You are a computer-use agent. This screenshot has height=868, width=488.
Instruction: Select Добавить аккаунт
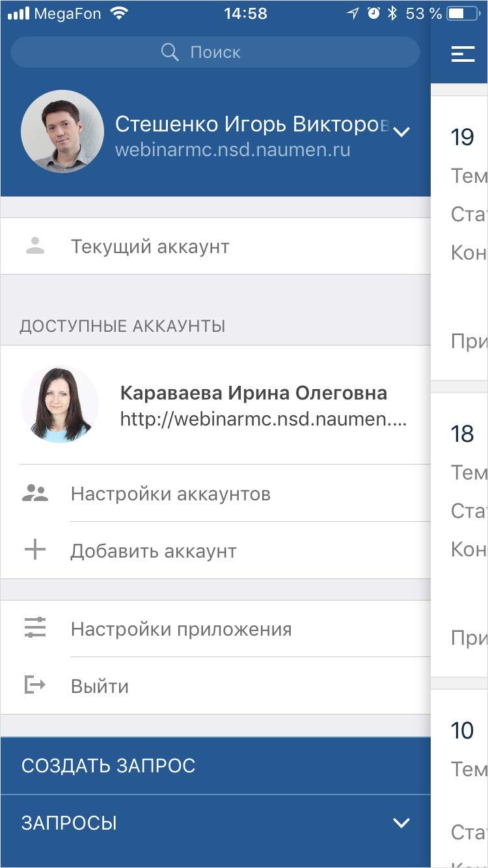click(154, 551)
